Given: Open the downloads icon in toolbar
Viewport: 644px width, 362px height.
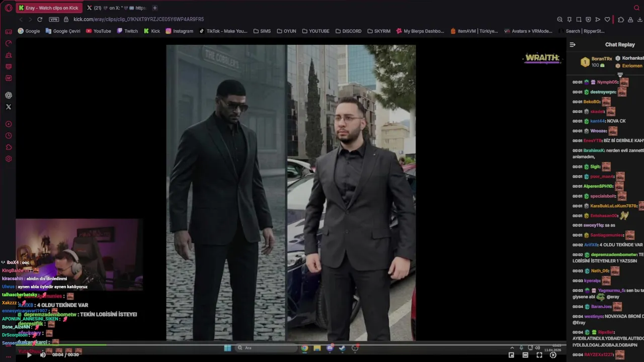Looking at the screenshot, I should tap(640, 20).
